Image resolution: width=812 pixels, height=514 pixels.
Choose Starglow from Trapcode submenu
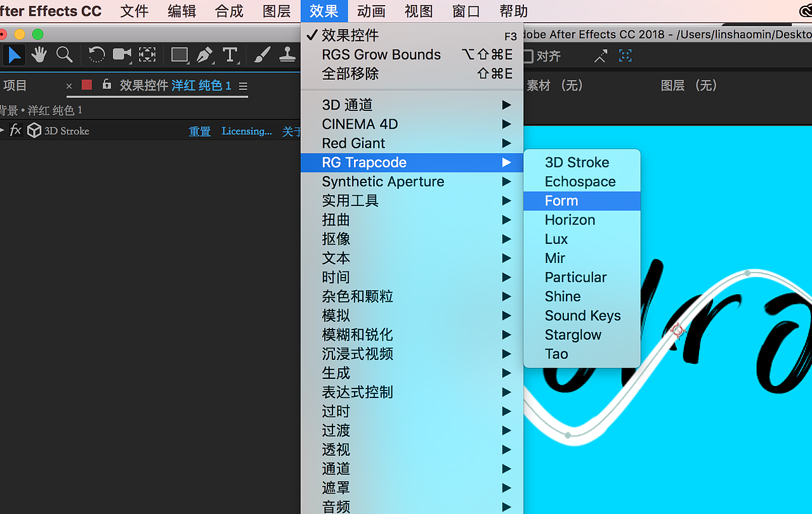click(x=582, y=335)
